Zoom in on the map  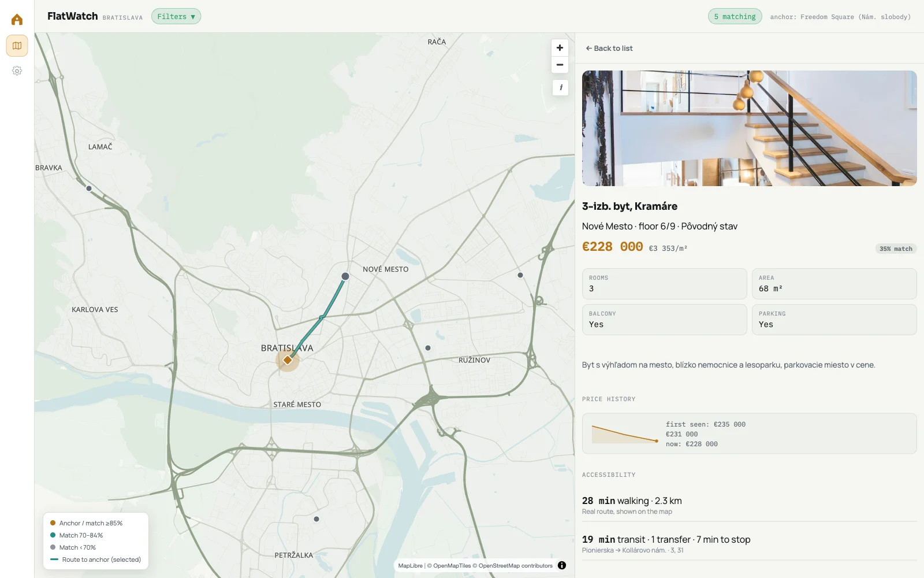click(x=560, y=48)
